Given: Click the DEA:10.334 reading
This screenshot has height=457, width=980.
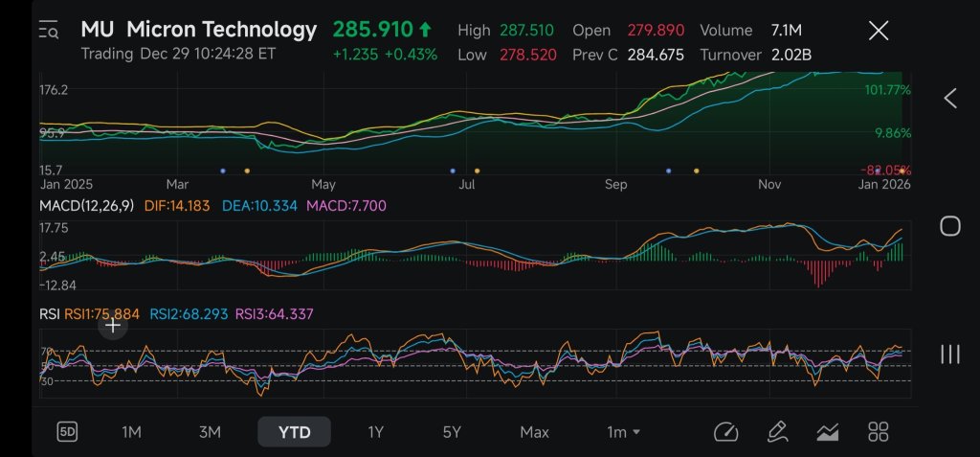Looking at the screenshot, I should pos(259,206).
